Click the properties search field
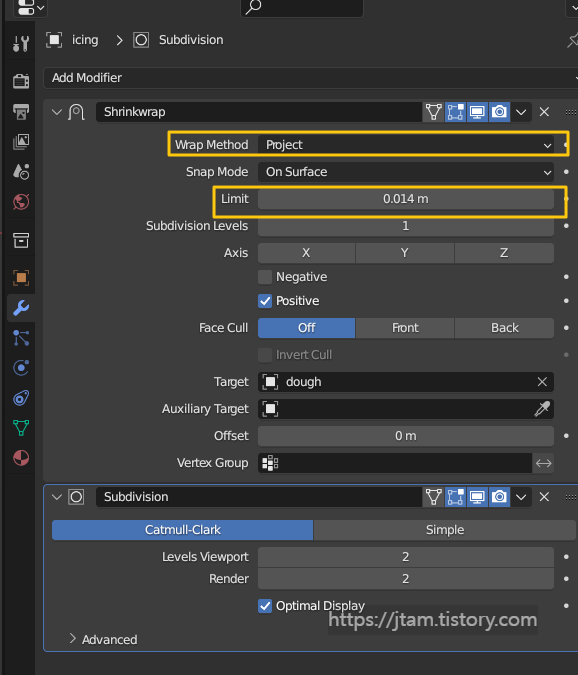The width and height of the screenshot is (578, 675). point(302,7)
